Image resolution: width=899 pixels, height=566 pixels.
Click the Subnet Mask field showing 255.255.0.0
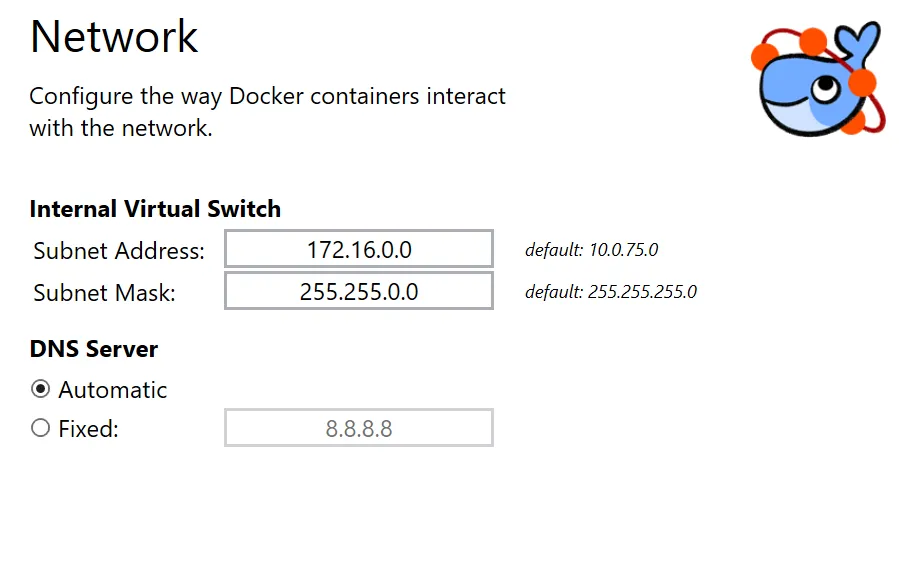click(359, 291)
